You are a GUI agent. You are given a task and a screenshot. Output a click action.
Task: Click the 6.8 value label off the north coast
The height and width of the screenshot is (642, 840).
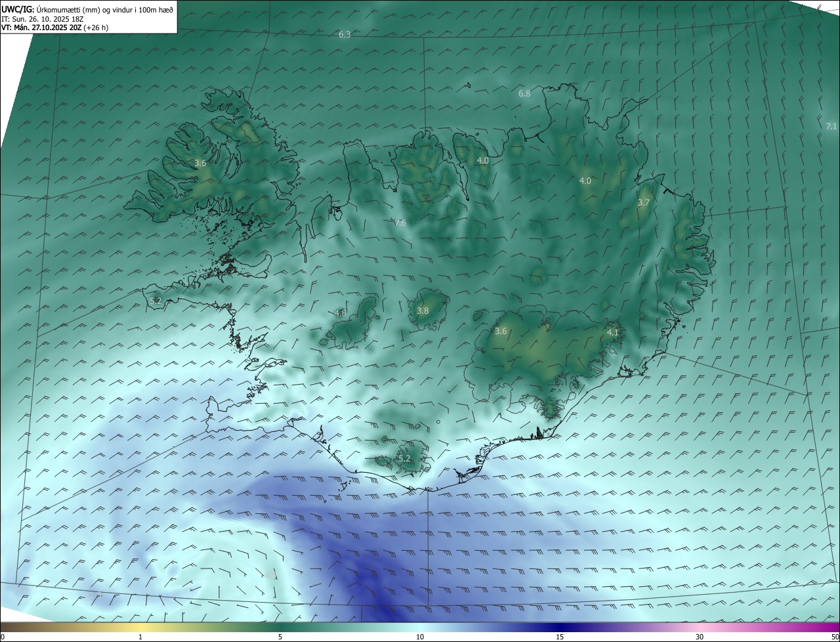[x=524, y=94]
